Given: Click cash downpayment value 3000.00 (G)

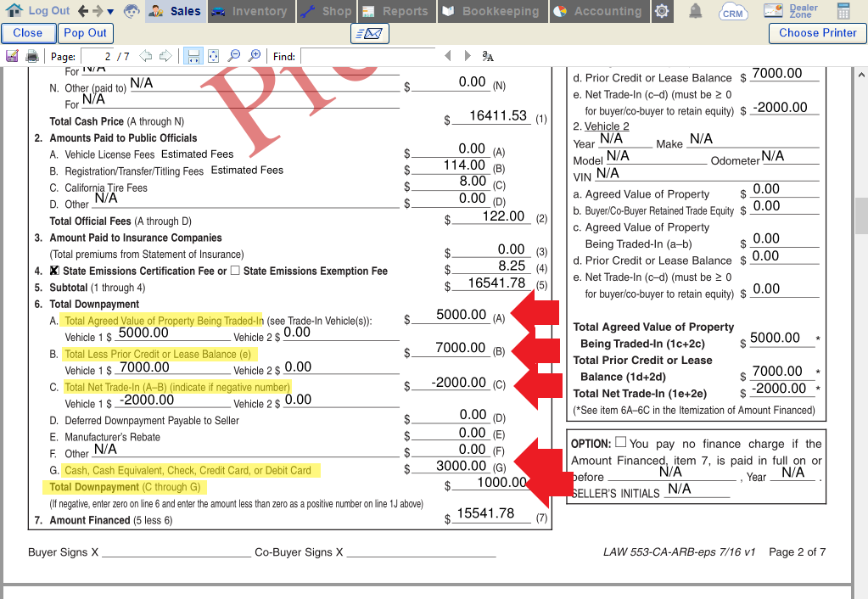Looking at the screenshot, I should coord(461,466).
